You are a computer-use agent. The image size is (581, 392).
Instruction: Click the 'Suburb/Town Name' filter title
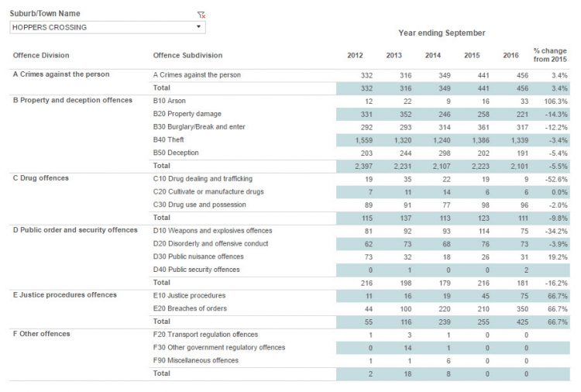click(x=46, y=14)
